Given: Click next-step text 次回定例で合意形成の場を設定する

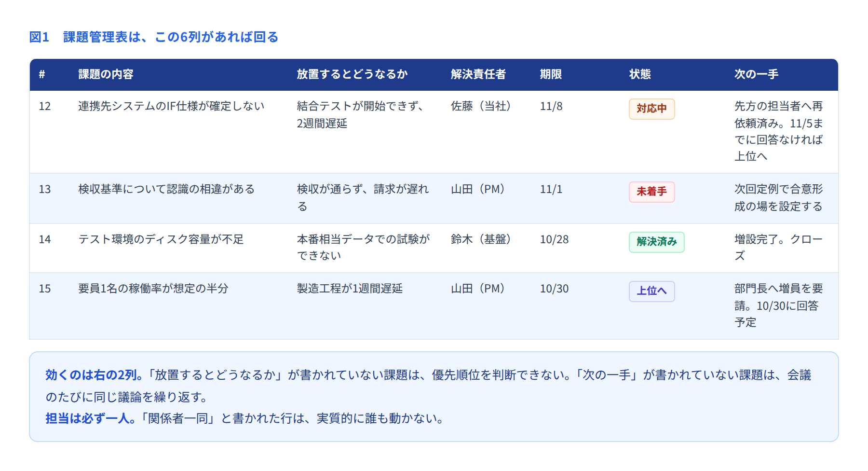Looking at the screenshot, I should click(778, 197).
